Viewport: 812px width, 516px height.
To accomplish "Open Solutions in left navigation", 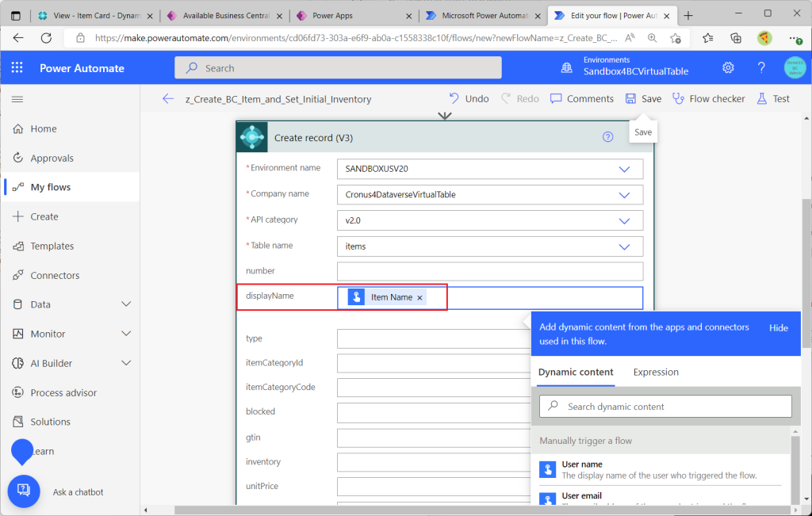I will coord(71,422).
